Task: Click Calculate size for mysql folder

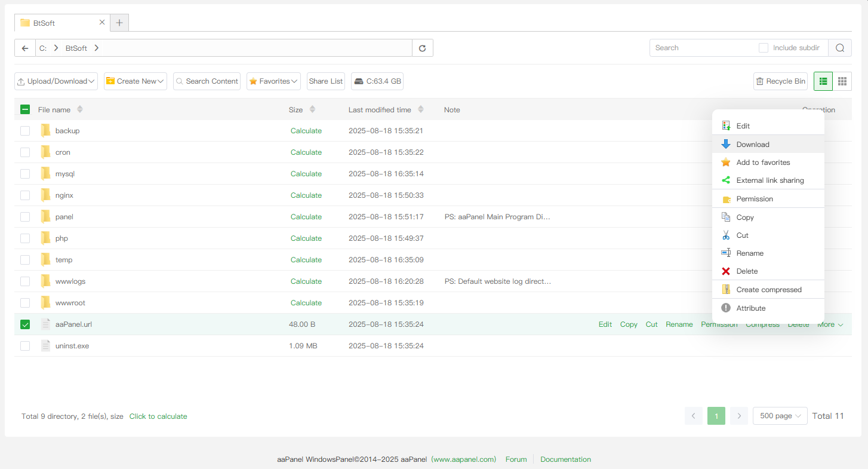Action: (306, 174)
